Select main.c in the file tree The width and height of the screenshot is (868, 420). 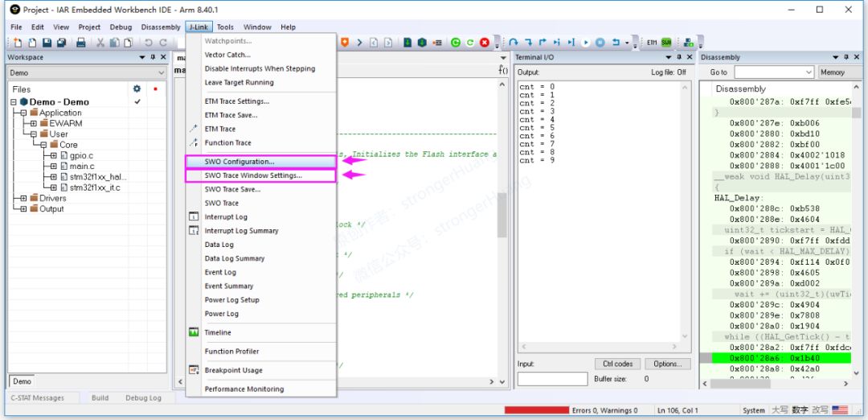[x=82, y=167]
